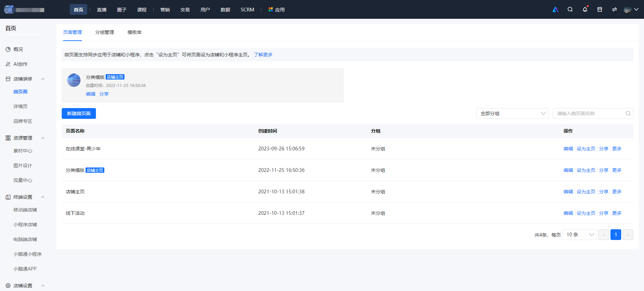Click the 新建微页面 button
The width and height of the screenshot is (644, 291).
(x=79, y=113)
